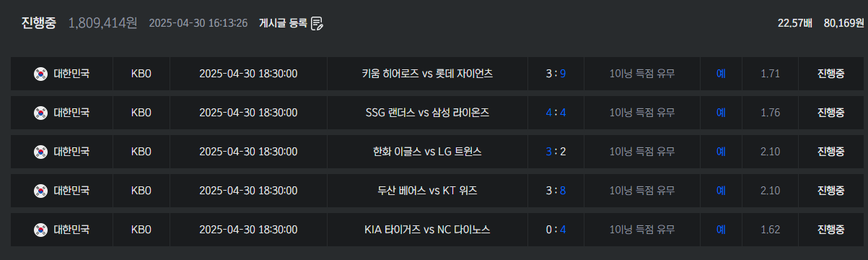Open the 게시글 등록 link
This screenshot has width=868, height=260.
[x=283, y=23]
